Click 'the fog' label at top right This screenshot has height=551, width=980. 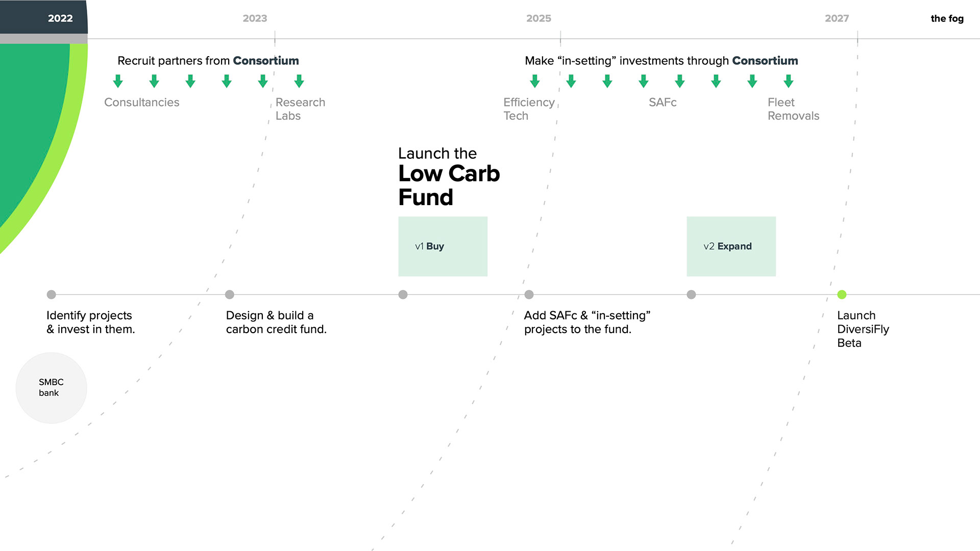point(947,18)
